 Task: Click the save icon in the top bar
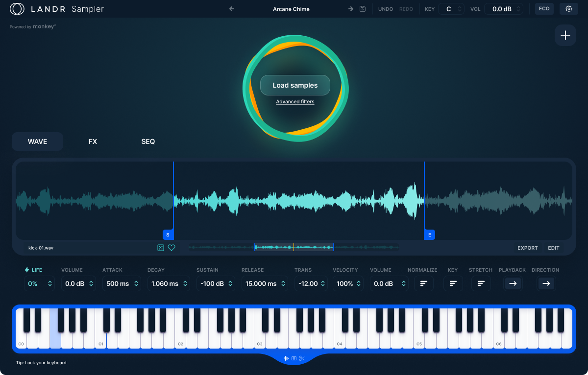(362, 8)
